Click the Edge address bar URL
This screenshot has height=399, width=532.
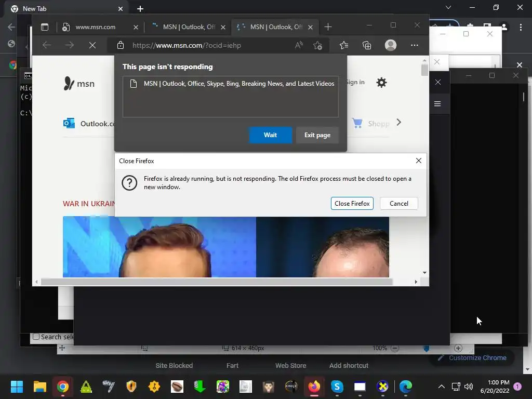[x=187, y=46]
